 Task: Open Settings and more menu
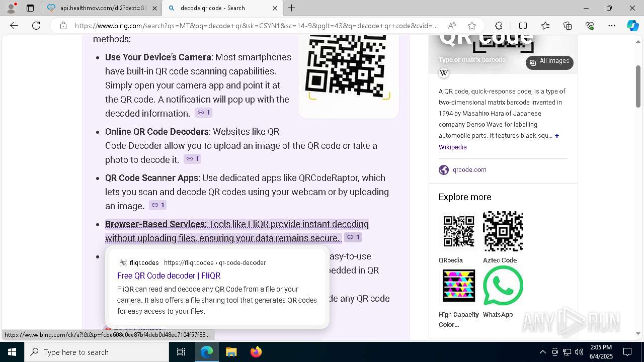[x=612, y=26]
